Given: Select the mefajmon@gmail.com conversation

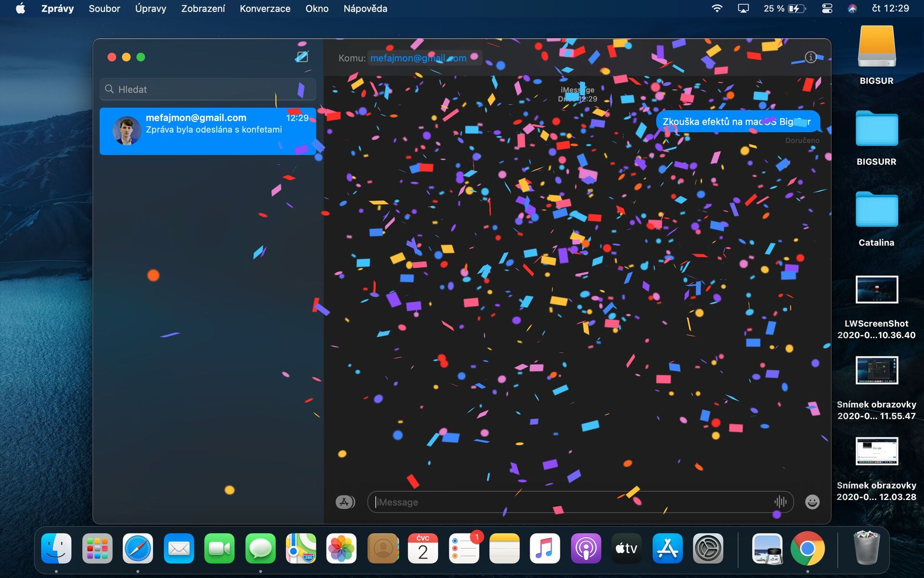Looking at the screenshot, I should [x=207, y=131].
